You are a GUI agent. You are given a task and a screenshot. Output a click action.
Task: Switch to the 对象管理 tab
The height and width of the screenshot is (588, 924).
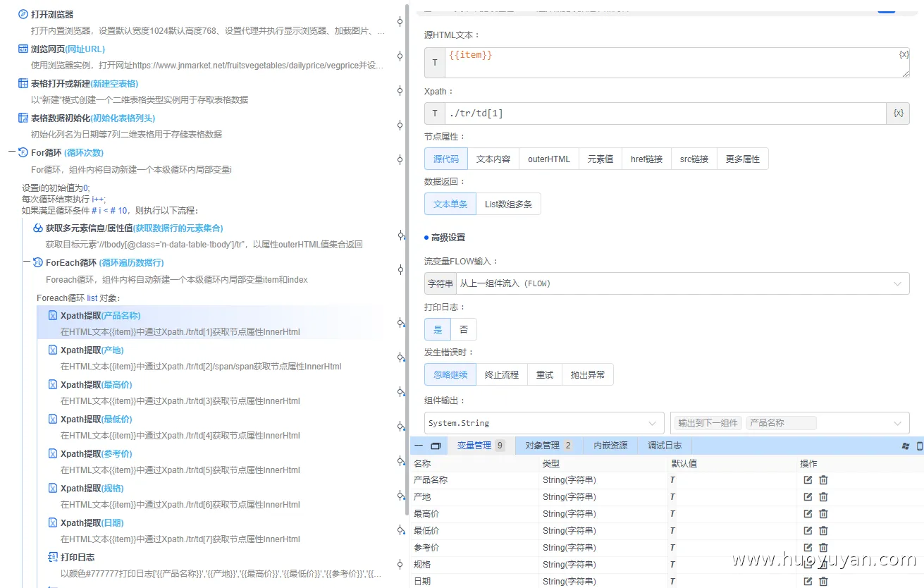[x=548, y=446]
